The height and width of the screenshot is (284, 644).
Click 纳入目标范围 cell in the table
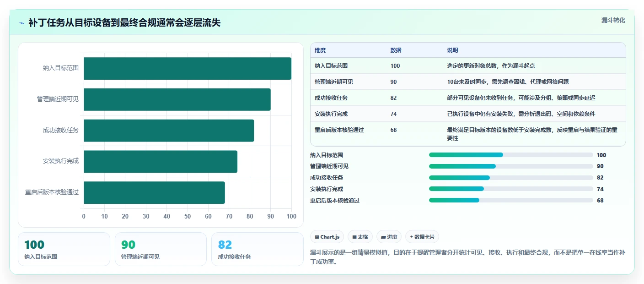point(331,66)
